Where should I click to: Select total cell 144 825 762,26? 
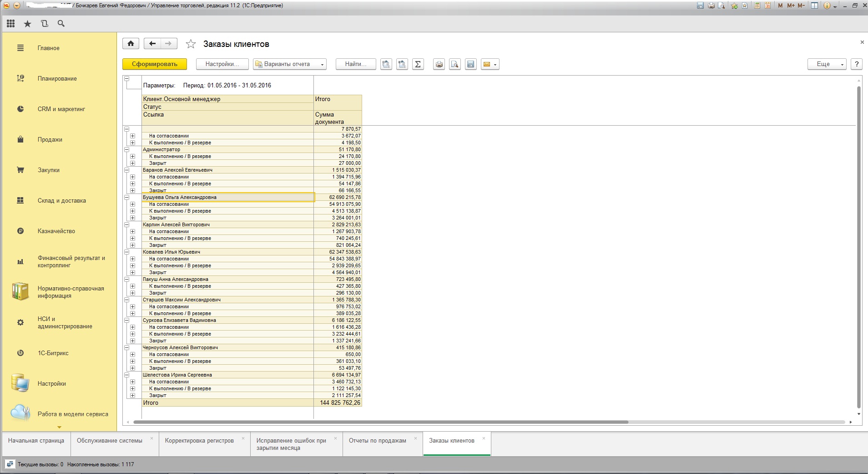pos(338,403)
